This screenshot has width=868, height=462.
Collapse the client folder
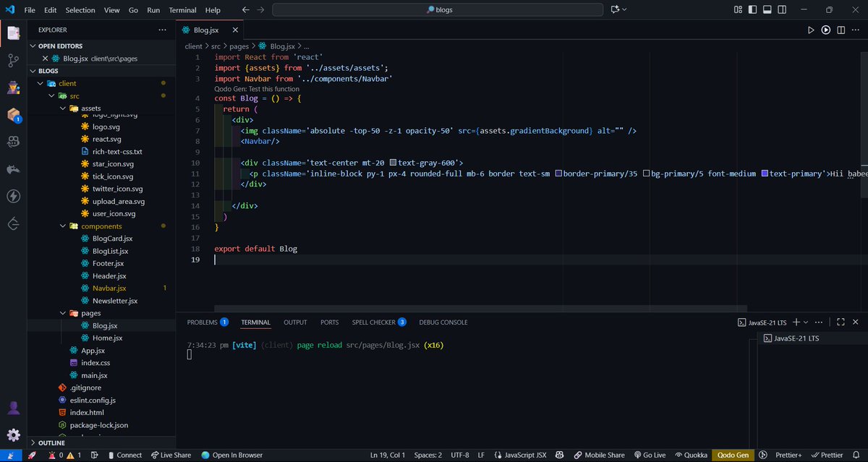click(41, 83)
